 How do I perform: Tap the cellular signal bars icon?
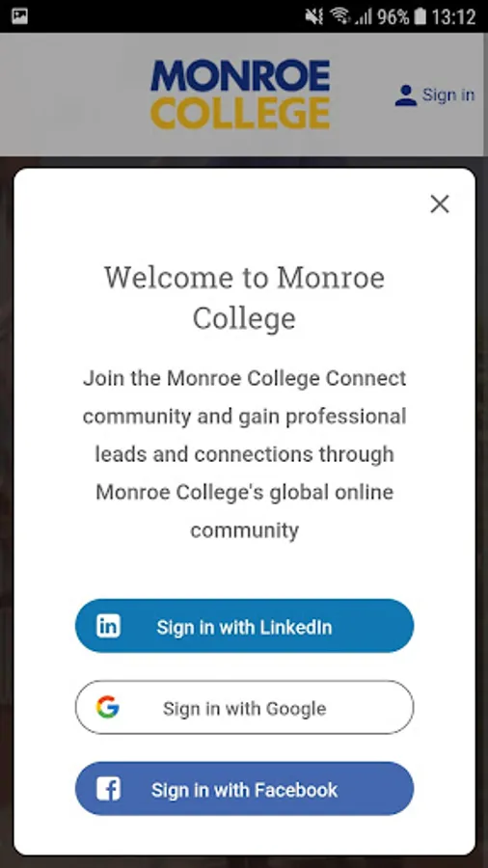363,17
